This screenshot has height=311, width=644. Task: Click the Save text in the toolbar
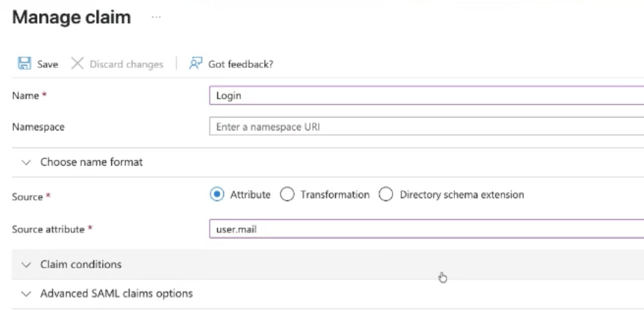(47, 64)
